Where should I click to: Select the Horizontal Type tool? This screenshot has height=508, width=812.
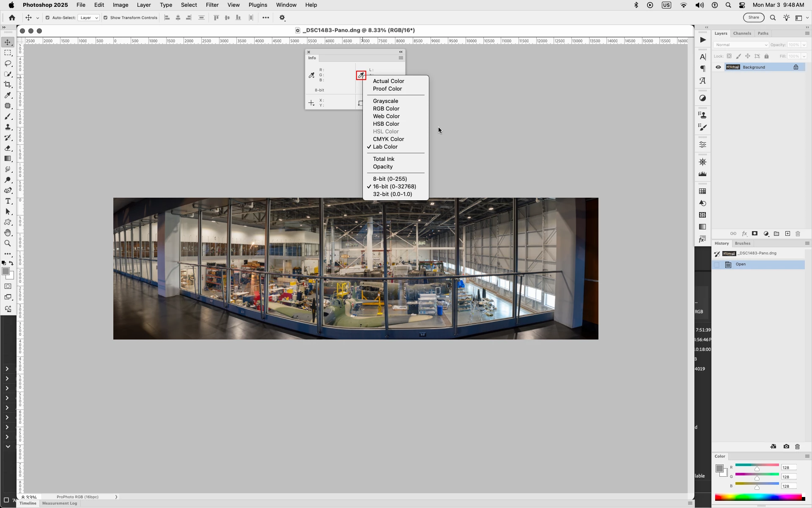click(8, 201)
